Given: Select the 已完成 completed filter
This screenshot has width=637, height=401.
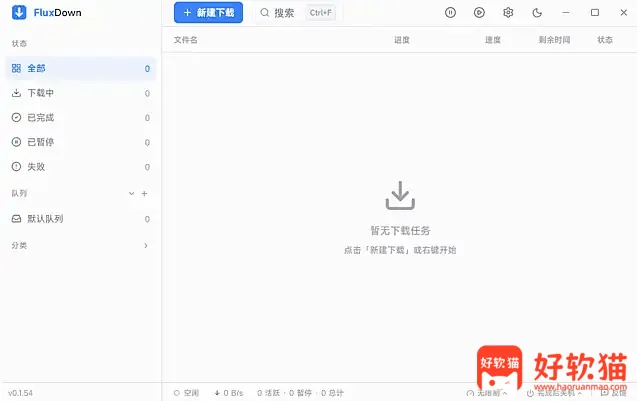Looking at the screenshot, I should coord(80,117).
